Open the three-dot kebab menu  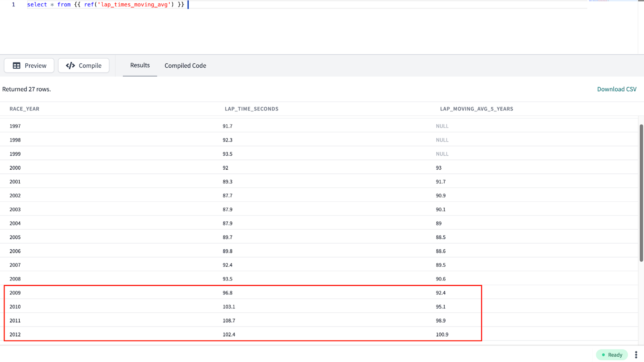(x=636, y=355)
